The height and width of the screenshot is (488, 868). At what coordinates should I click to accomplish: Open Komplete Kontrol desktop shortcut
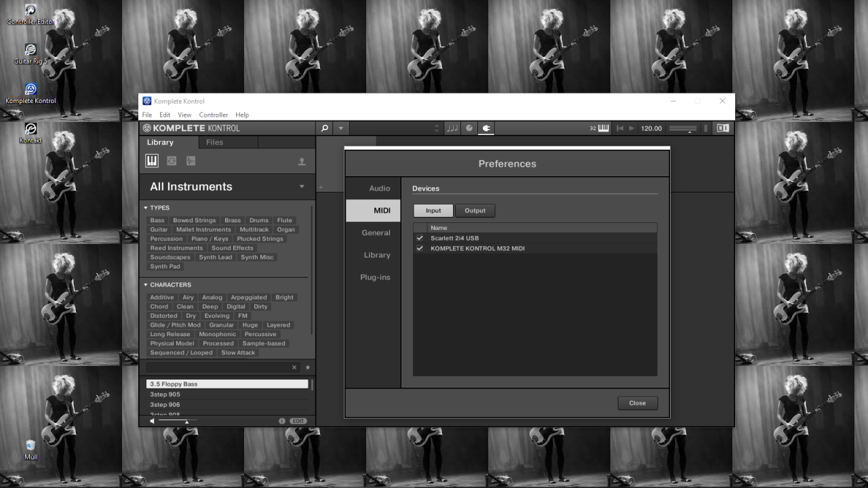click(31, 94)
